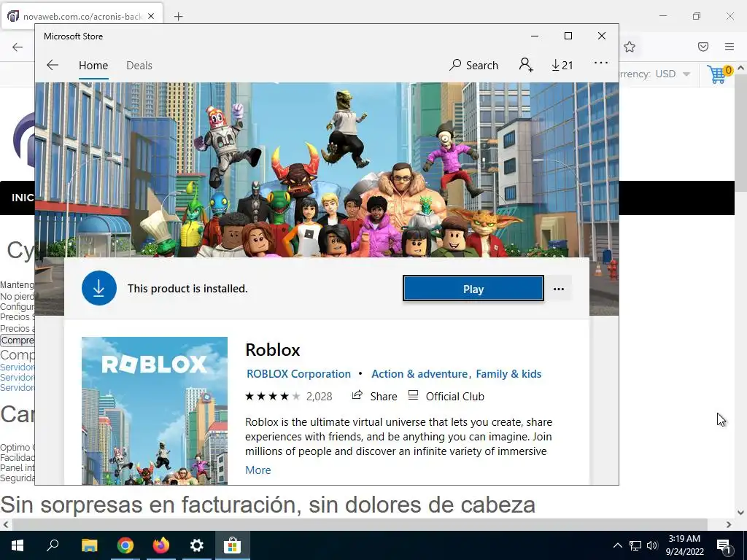
Task: Open Firefox hamburger application menu
Action: (x=729, y=47)
